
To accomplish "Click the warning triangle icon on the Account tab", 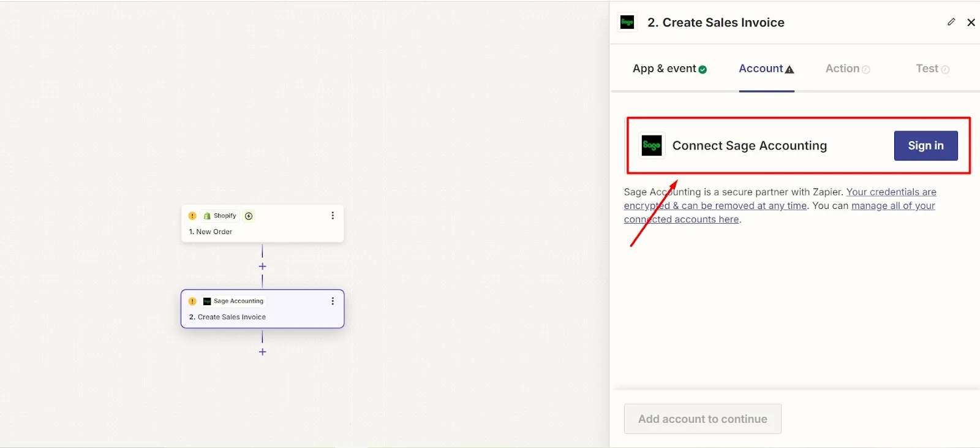I will (790, 70).
